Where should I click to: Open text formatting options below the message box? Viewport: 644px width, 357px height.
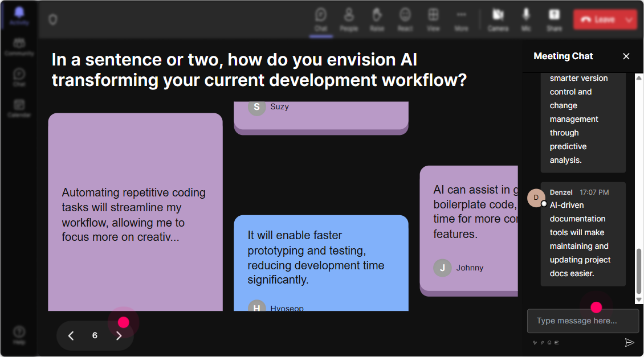click(535, 343)
